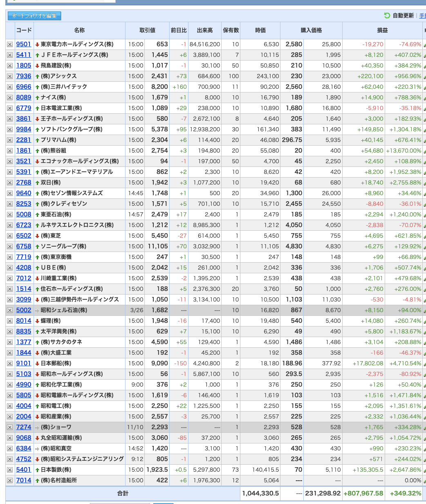Click the X icon on the 東芝 row
This screenshot has width=426, height=504.
(x=10, y=236)
